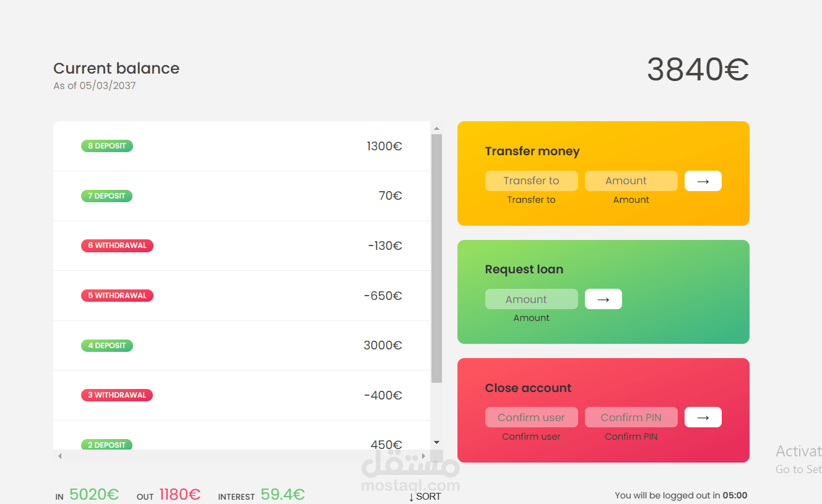Click the IN summary value 5020€

coord(94,495)
